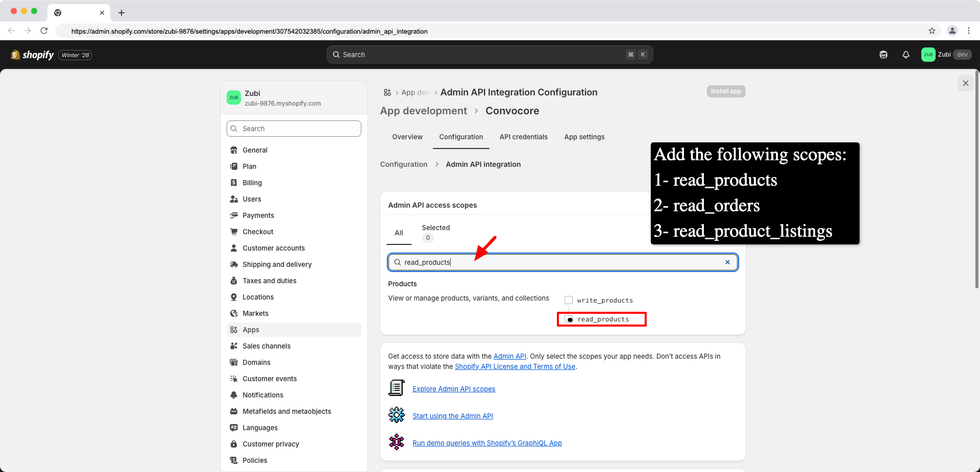This screenshot has height=472, width=980.
Task: Enable the write_products scope checkbox
Action: point(569,300)
